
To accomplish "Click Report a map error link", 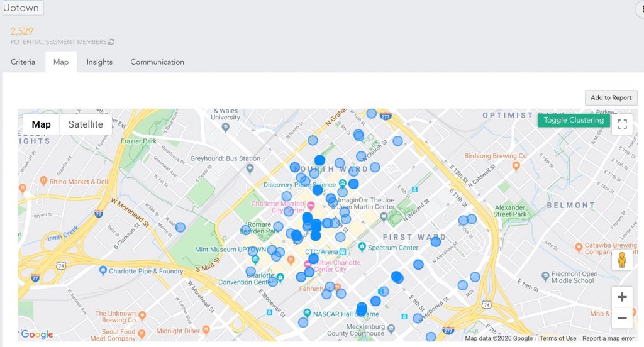I will point(608,338).
